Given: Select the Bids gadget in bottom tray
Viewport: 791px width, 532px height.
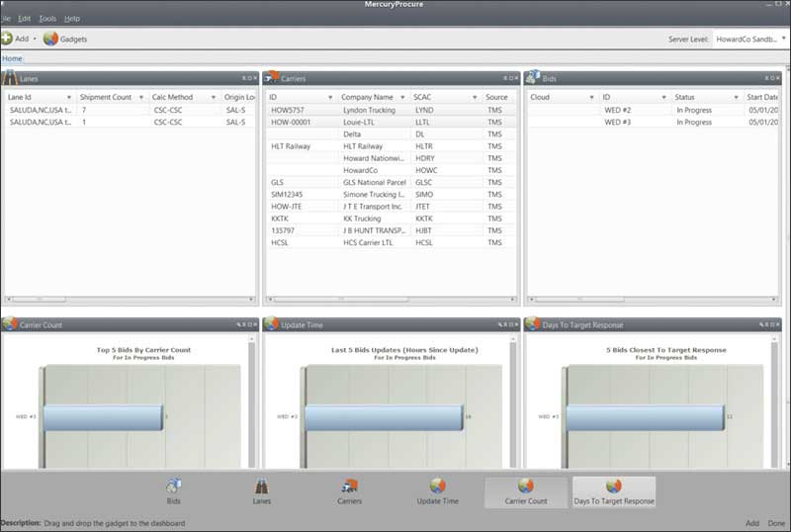Looking at the screenshot, I should 173,491.
